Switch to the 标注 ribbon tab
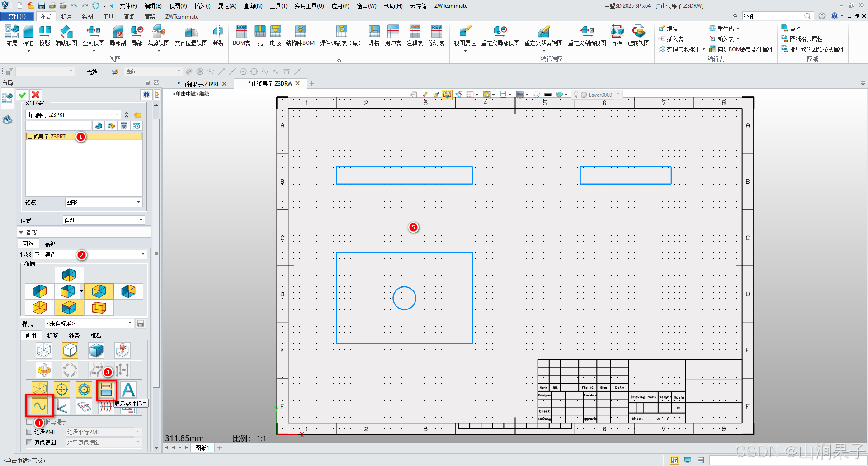The width and height of the screenshot is (868, 466). [66, 17]
